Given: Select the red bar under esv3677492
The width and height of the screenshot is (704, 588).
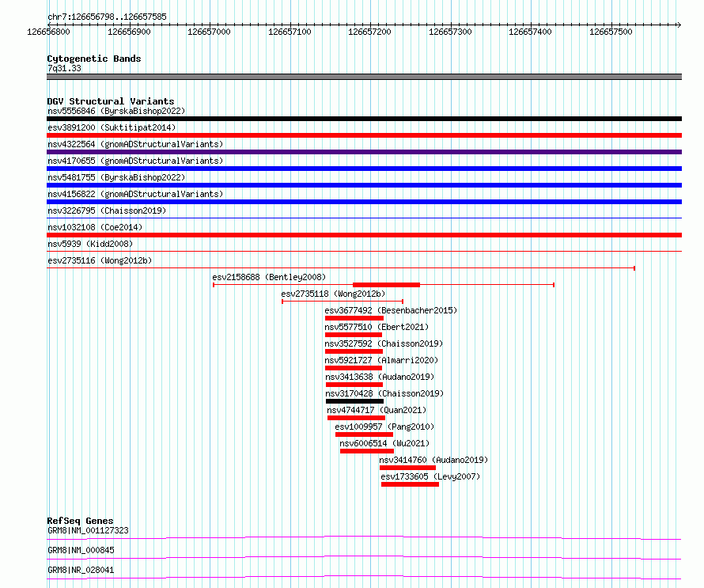Looking at the screenshot, I should (x=354, y=318).
